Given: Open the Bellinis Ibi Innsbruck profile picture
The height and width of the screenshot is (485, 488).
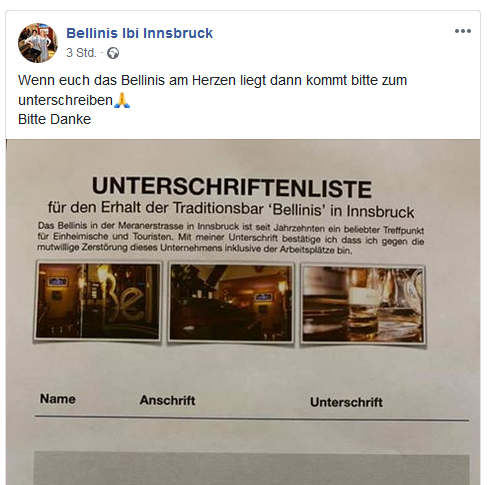Looking at the screenshot, I should tap(38, 43).
